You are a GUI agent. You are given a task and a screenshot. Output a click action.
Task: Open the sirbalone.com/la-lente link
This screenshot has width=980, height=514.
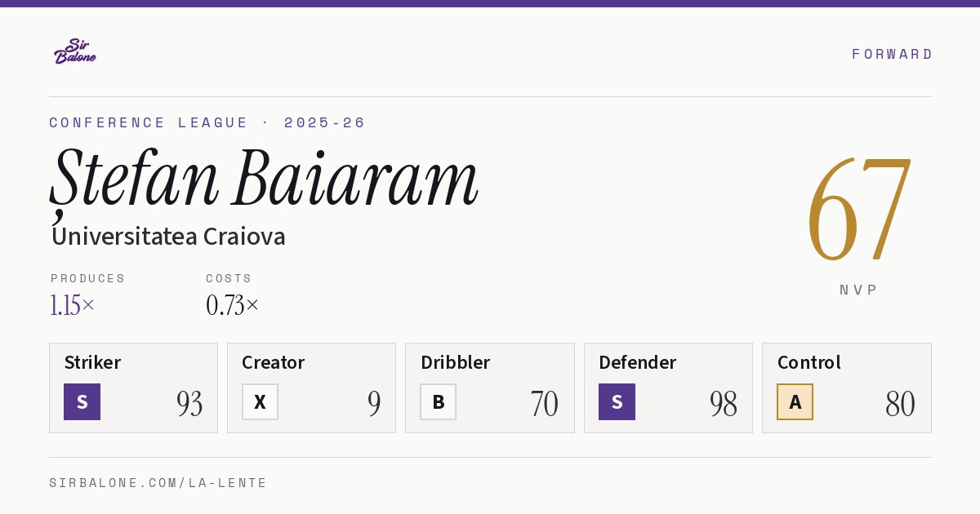(158, 483)
